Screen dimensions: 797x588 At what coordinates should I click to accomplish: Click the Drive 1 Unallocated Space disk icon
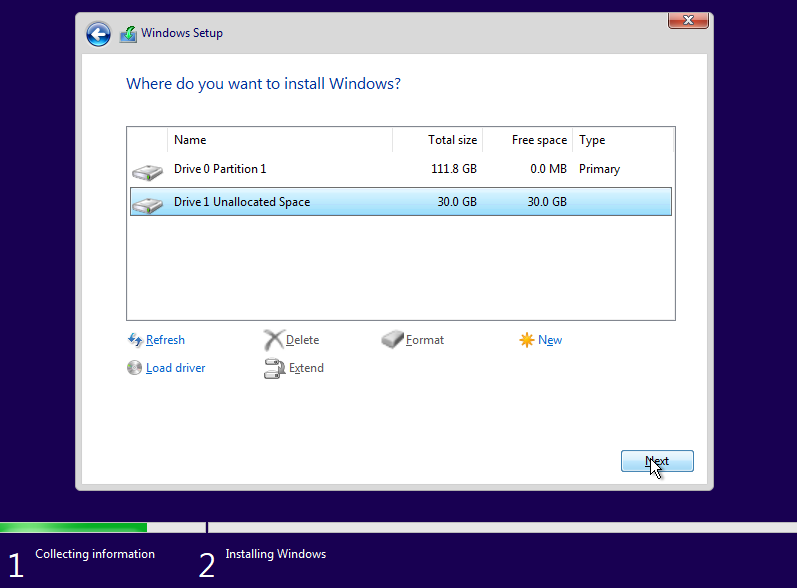[x=147, y=205]
